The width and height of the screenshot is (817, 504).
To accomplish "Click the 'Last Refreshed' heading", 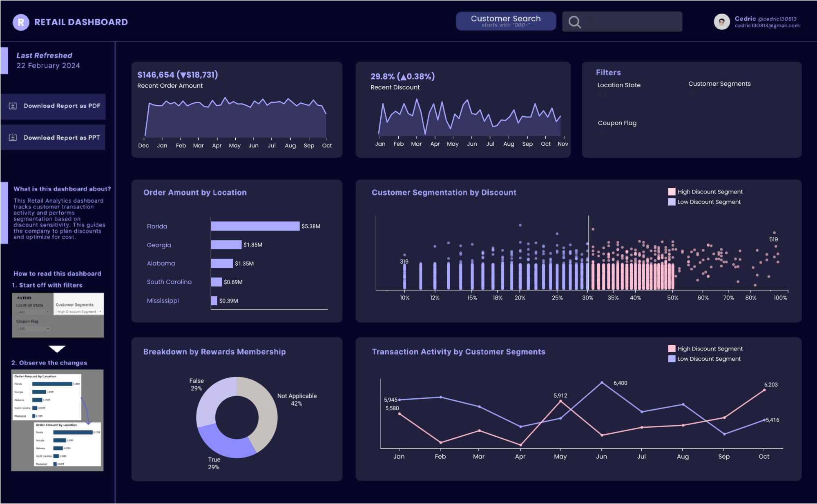I will [x=44, y=56].
